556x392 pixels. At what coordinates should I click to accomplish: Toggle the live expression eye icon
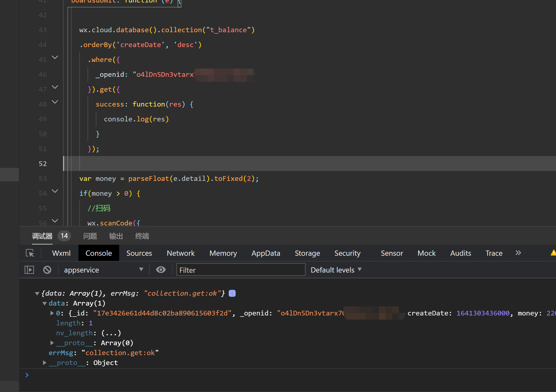tap(161, 270)
